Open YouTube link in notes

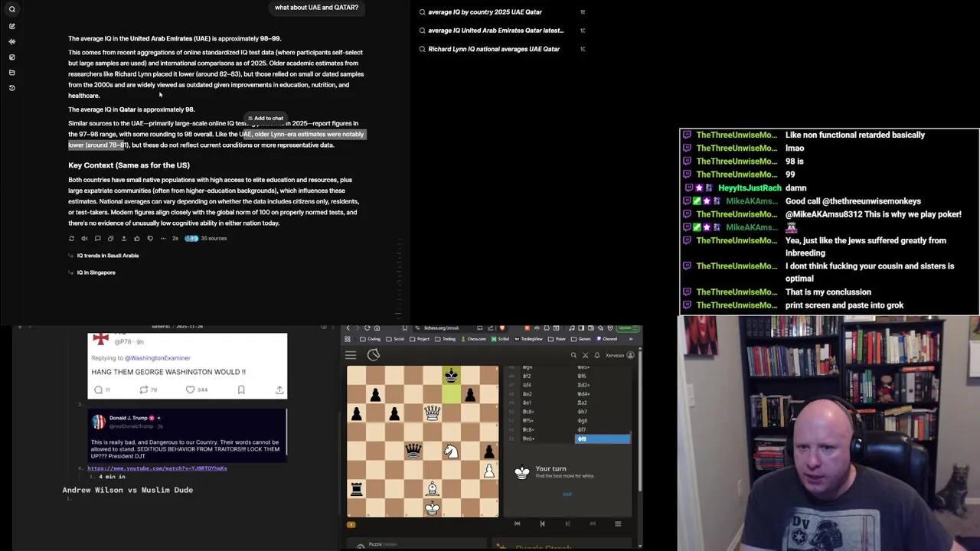click(x=157, y=468)
